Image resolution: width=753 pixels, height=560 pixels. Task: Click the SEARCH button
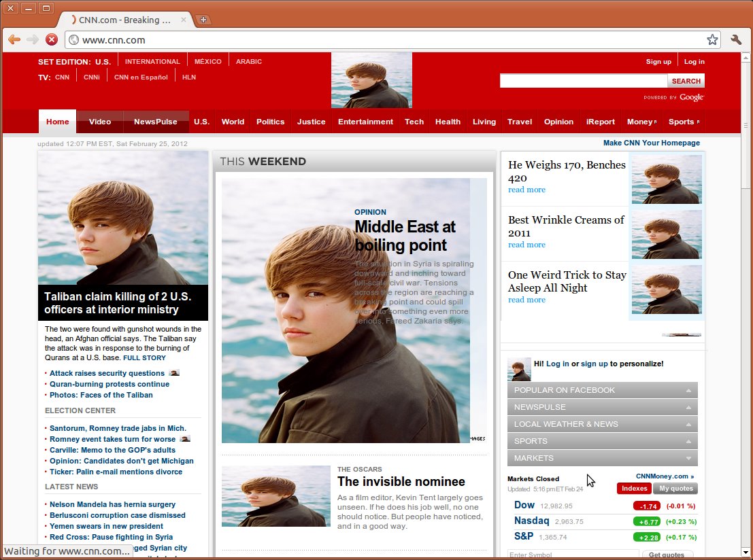click(686, 81)
